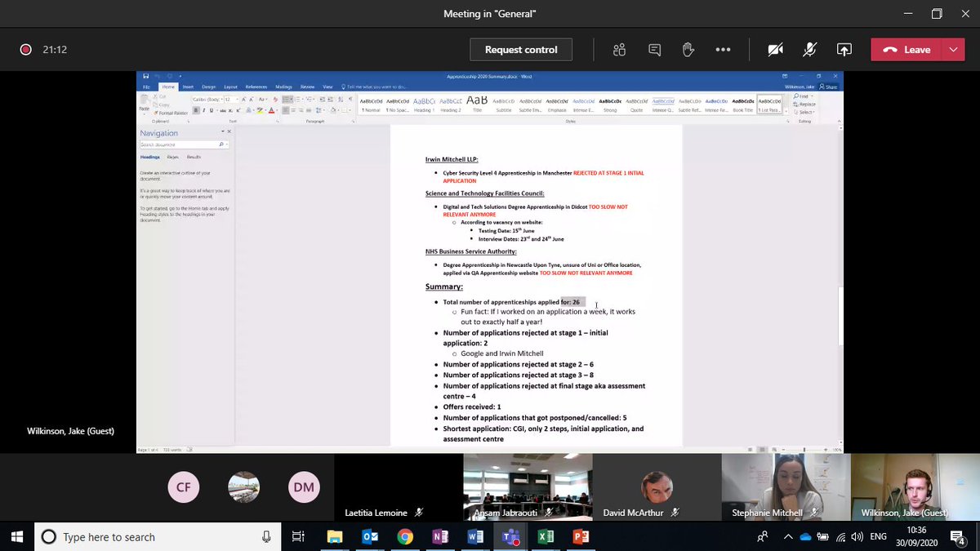Toggle Underline formatting in Word ribbon

click(x=212, y=110)
